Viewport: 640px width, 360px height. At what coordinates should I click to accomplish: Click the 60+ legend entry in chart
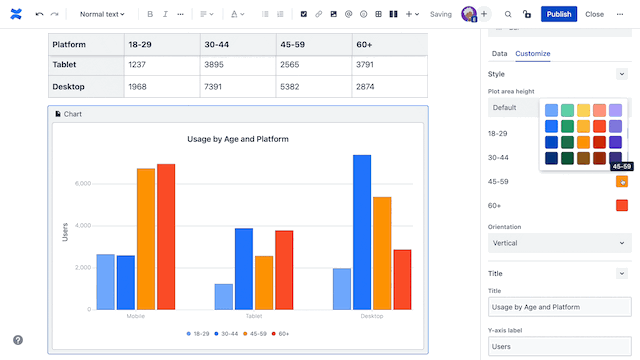click(x=280, y=334)
